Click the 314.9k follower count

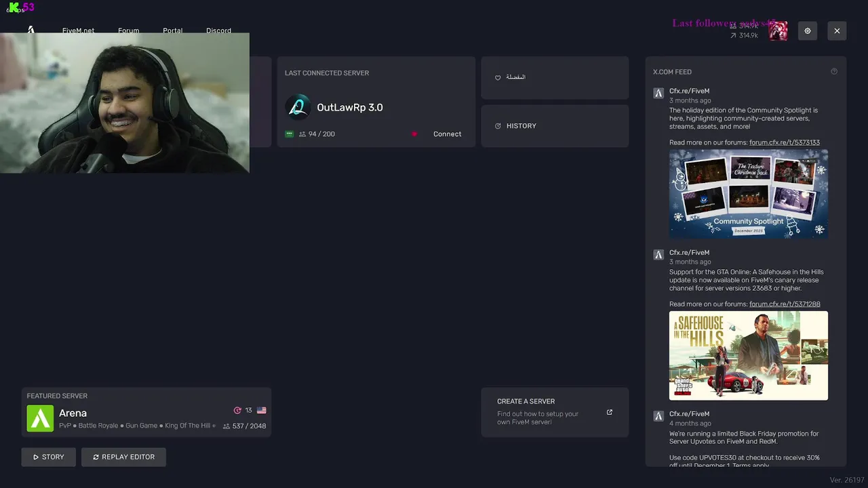[749, 35]
